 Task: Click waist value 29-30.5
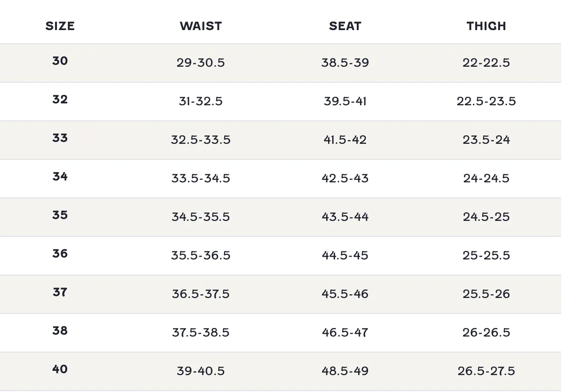201,63
